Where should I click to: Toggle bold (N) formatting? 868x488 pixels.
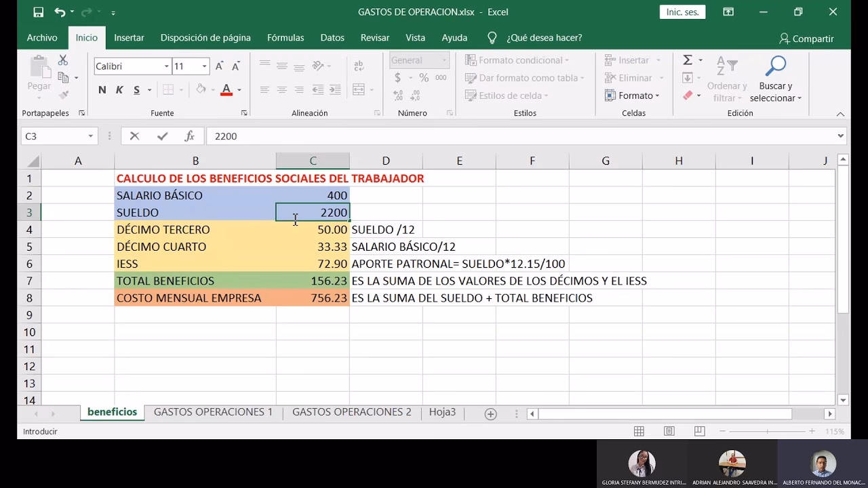(102, 90)
